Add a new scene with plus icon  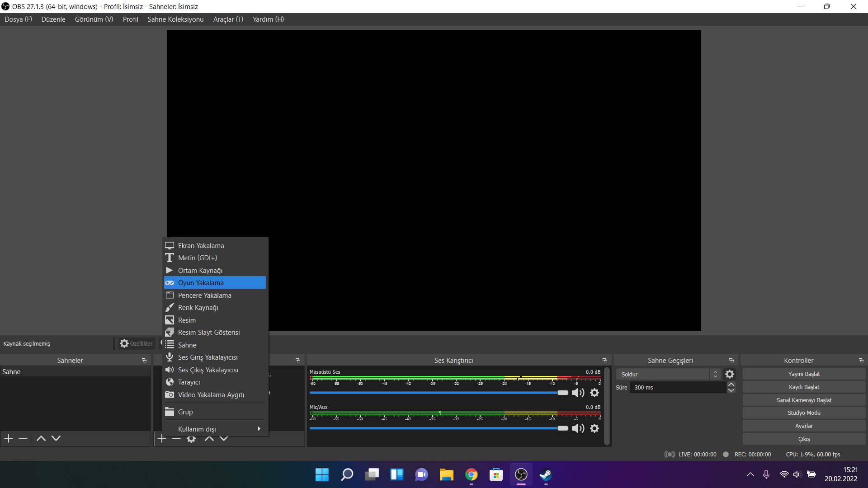coord(9,438)
